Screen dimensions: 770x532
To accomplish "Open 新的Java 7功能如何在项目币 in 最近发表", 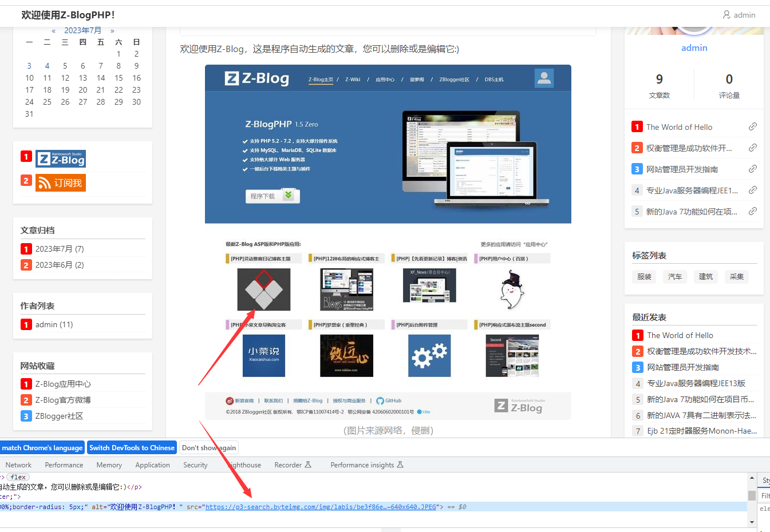I will coord(701,399).
